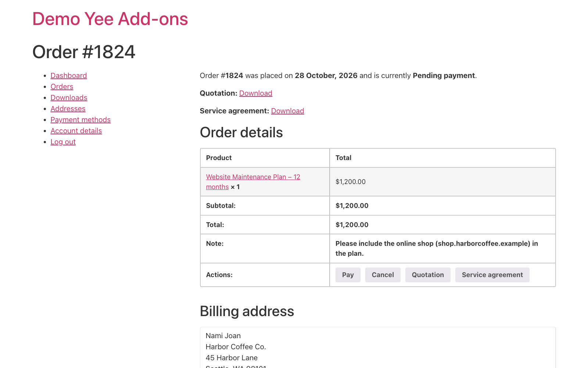Click the Nami Joan billing name

coord(223,336)
